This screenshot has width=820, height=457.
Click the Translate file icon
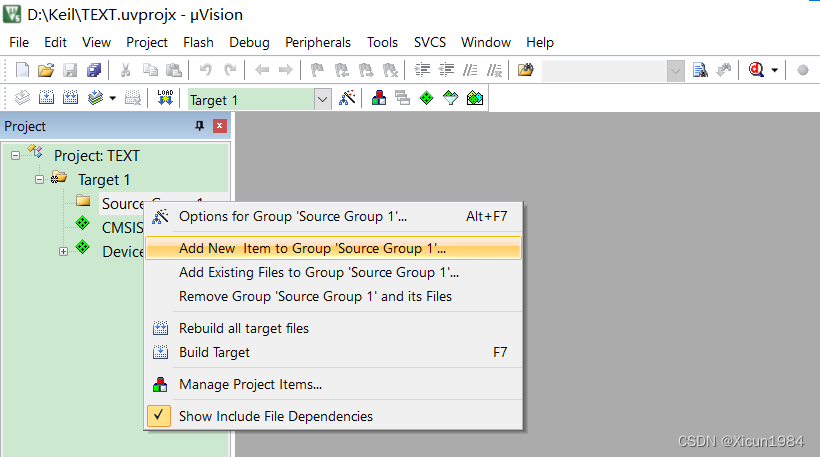tap(22, 98)
